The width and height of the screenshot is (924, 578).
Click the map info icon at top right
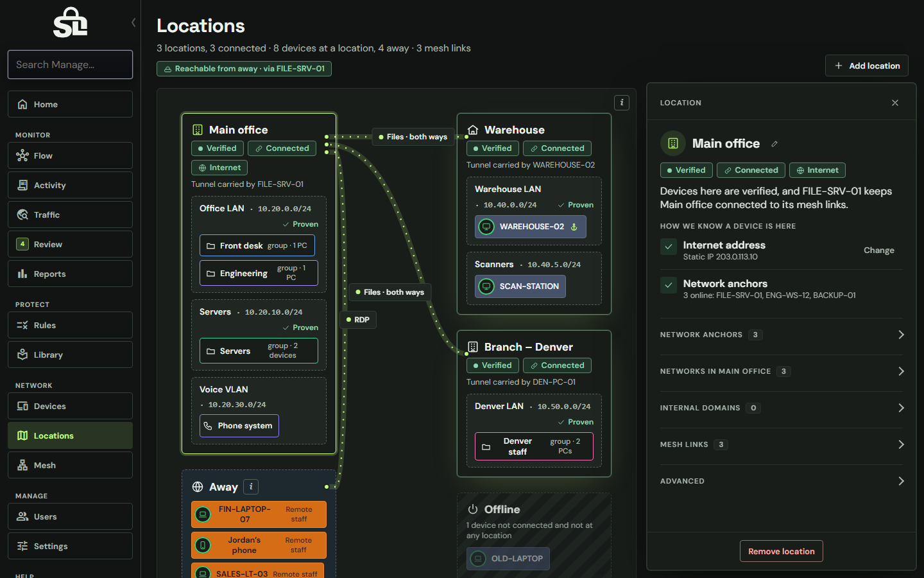(622, 103)
